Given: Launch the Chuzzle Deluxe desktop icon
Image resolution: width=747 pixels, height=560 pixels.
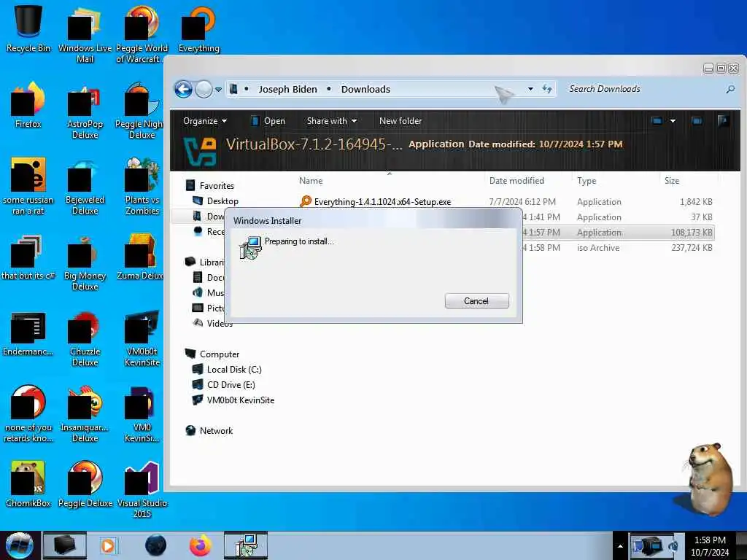Looking at the screenshot, I should tap(85, 338).
